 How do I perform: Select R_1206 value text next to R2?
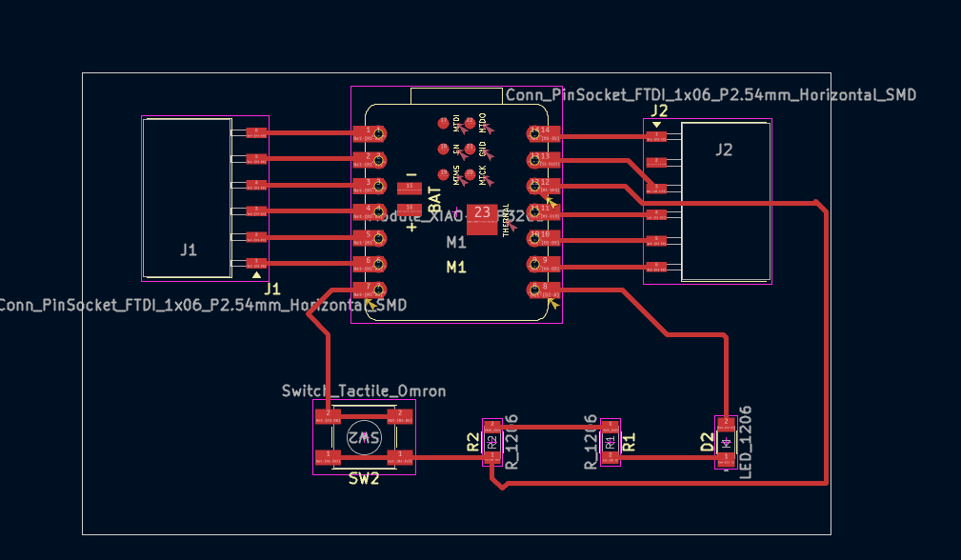512,442
